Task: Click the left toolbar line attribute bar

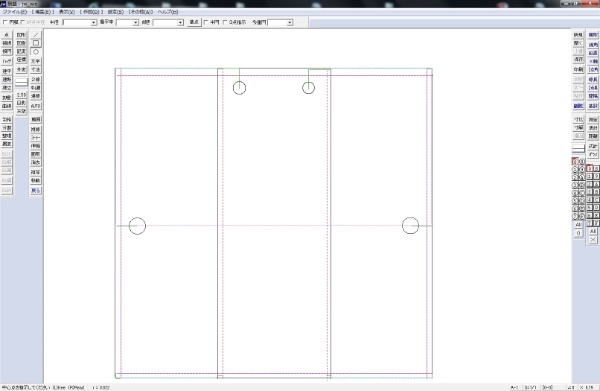Action: tap(21, 83)
